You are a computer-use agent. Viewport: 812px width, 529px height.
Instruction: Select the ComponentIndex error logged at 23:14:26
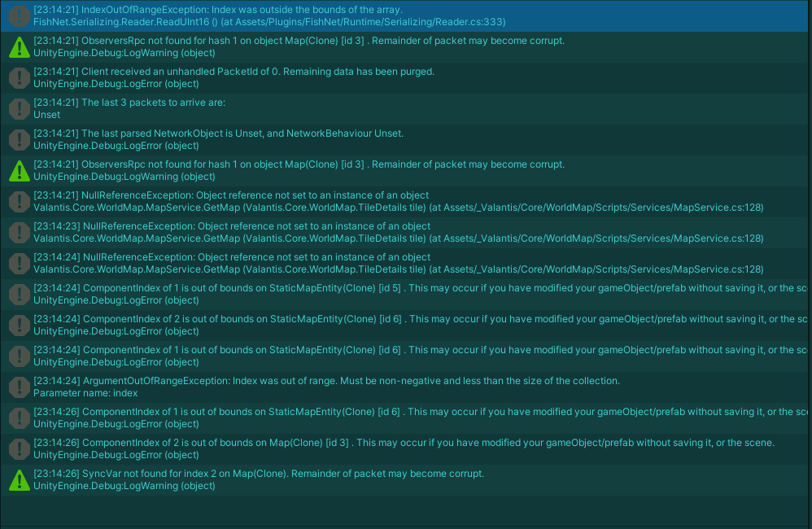(x=325, y=418)
